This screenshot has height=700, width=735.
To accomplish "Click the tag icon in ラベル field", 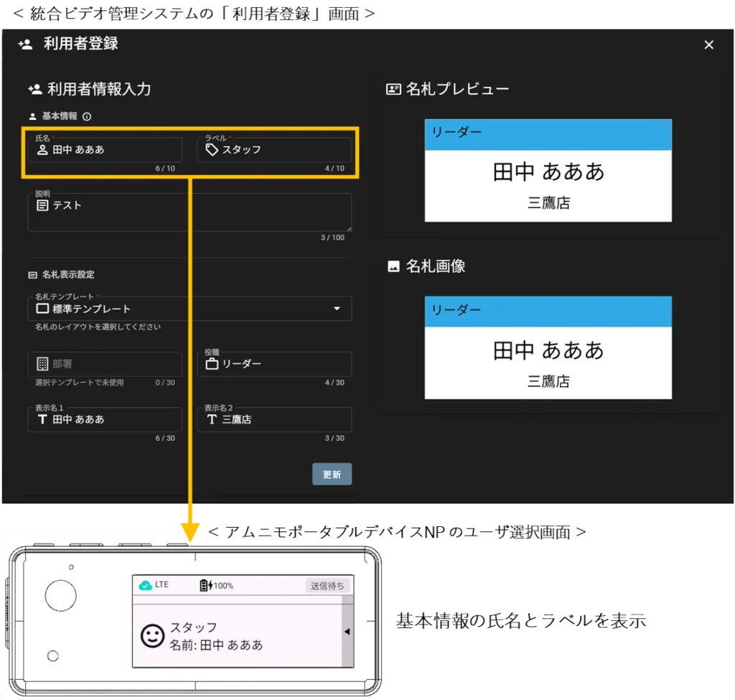I will click(x=212, y=150).
